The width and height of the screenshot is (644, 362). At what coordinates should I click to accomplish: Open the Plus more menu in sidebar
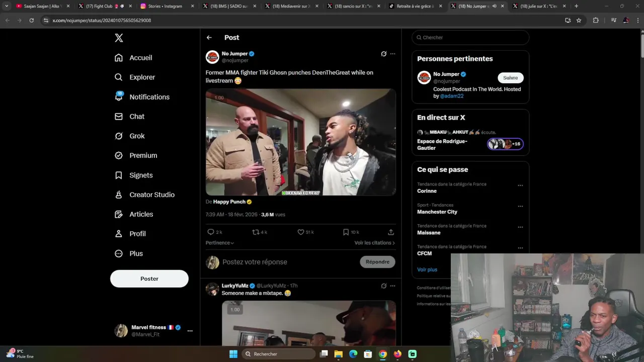pos(119,253)
